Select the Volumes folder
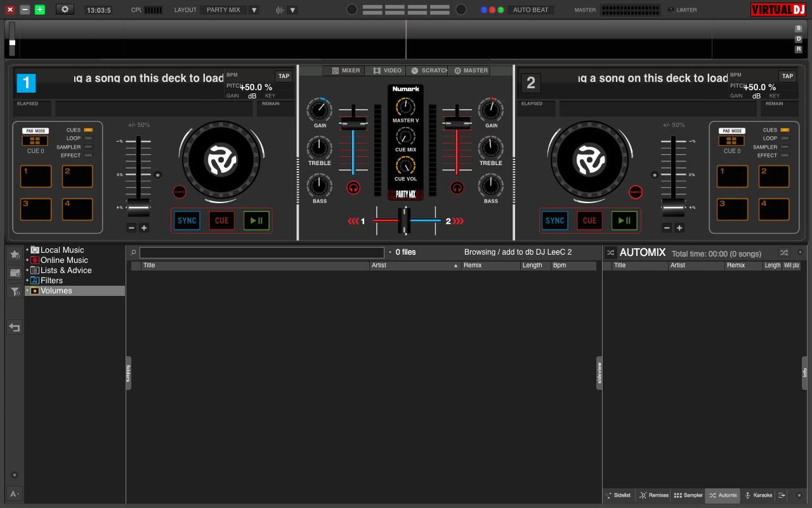The width and height of the screenshot is (812, 508). click(75, 291)
